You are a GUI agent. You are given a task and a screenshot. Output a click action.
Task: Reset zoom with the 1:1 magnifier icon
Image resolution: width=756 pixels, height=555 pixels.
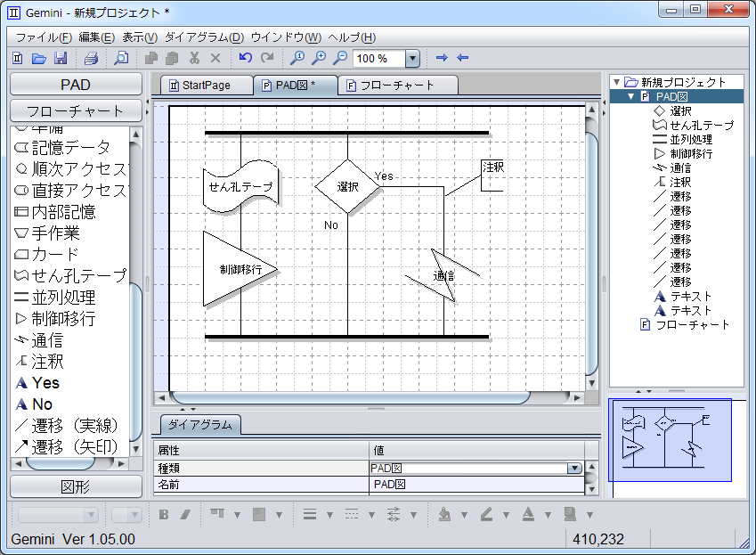297,58
